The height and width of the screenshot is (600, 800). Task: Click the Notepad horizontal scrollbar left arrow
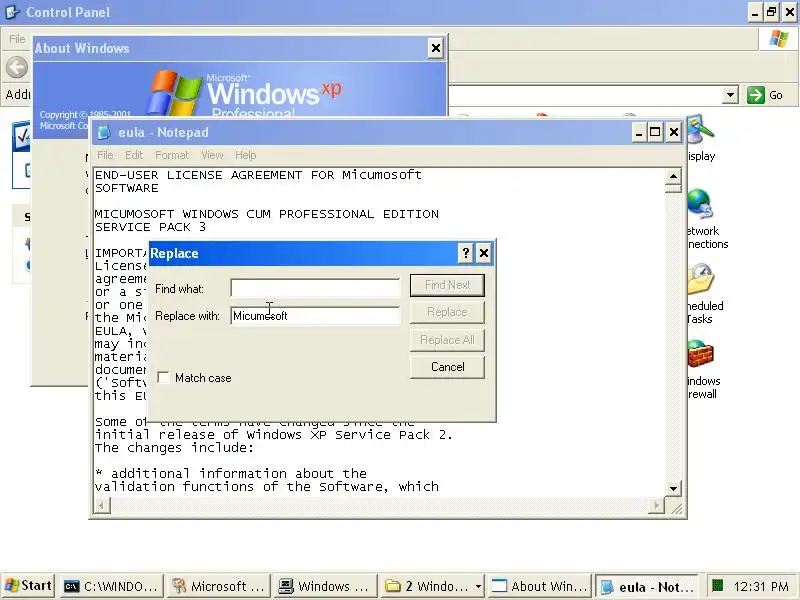point(102,506)
